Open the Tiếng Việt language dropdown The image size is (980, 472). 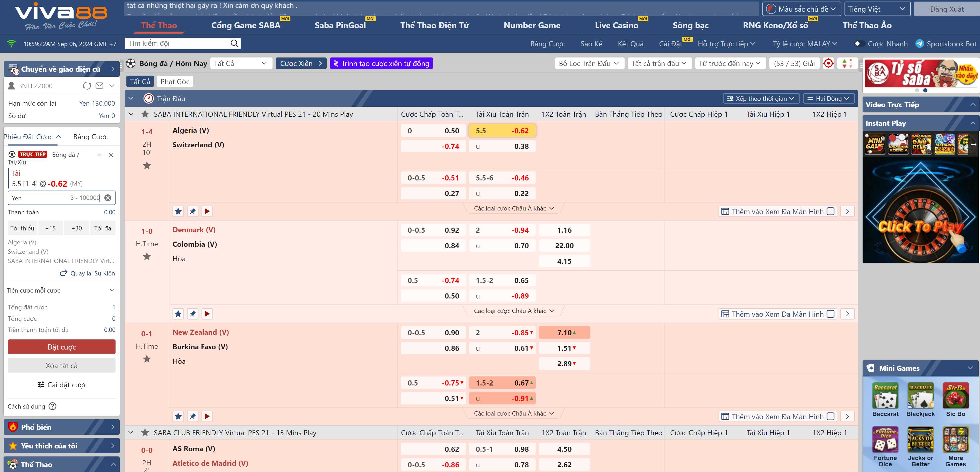click(x=877, y=9)
